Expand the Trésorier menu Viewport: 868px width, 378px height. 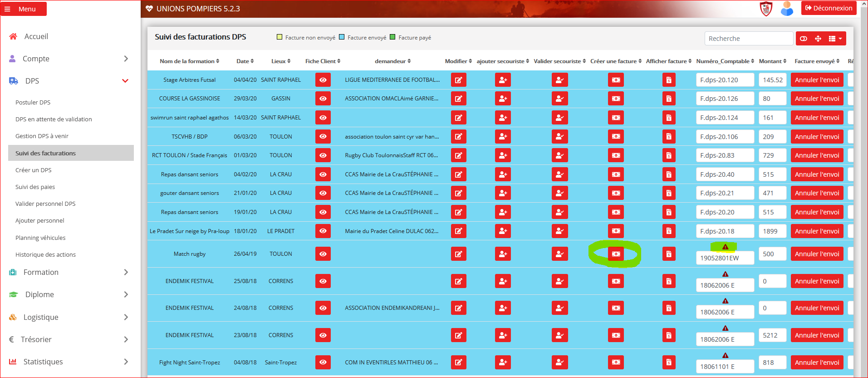(71, 339)
